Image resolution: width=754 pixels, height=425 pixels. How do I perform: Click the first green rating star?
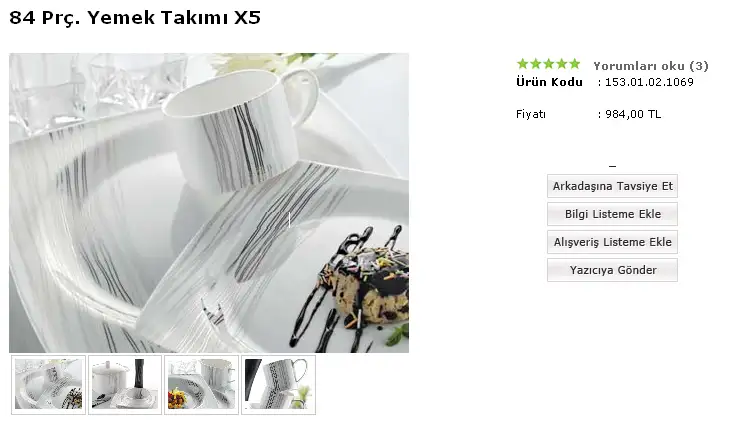[523, 63]
